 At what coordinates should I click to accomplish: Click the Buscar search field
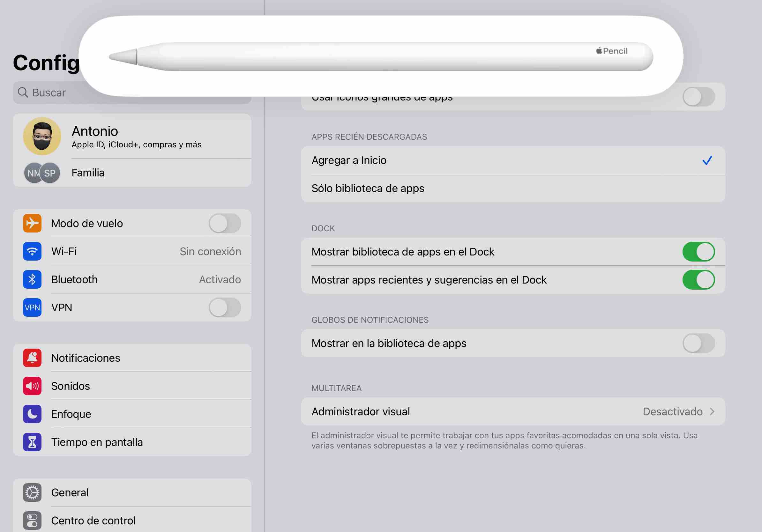pos(50,92)
